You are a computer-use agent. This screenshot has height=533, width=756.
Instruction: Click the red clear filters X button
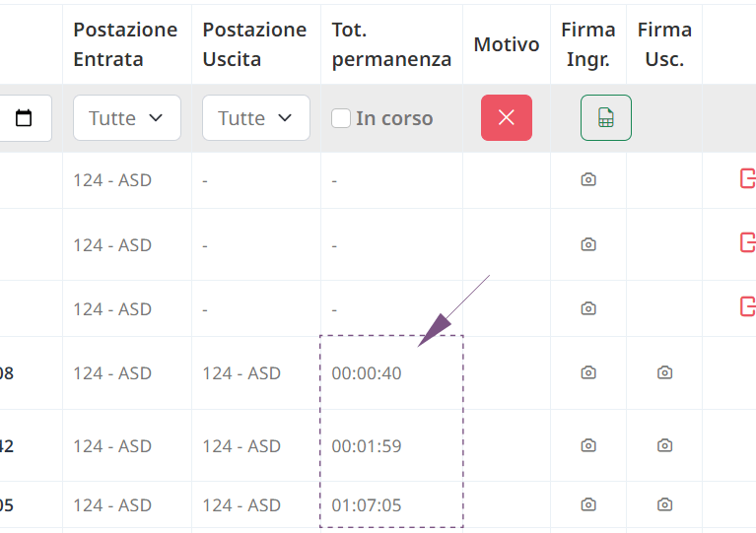[507, 117]
